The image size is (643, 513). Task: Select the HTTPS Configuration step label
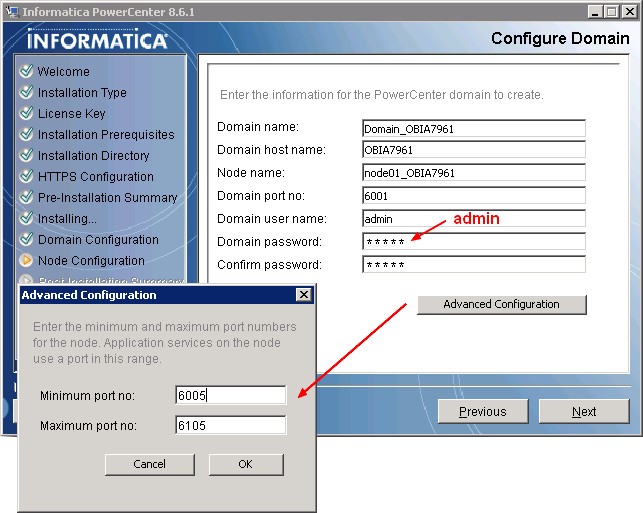coord(96,176)
